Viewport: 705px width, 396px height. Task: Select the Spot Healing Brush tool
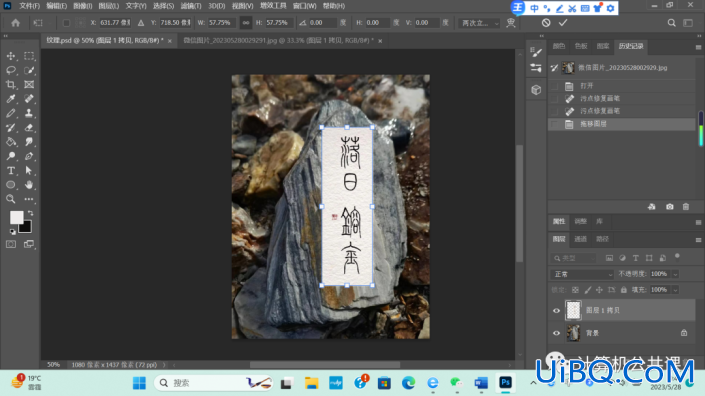pyautogui.click(x=29, y=99)
